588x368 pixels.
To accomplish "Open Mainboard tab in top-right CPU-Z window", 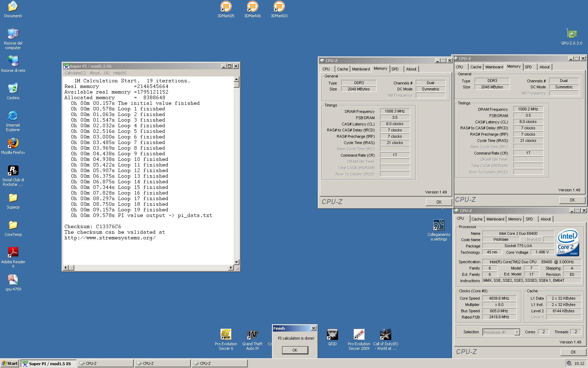I will point(494,67).
